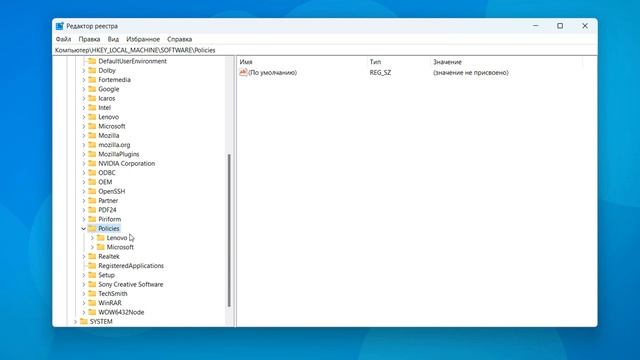This screenshot has width=640, height=360.
Task: Click the Icaros folder icon
Action: (92, 98)
